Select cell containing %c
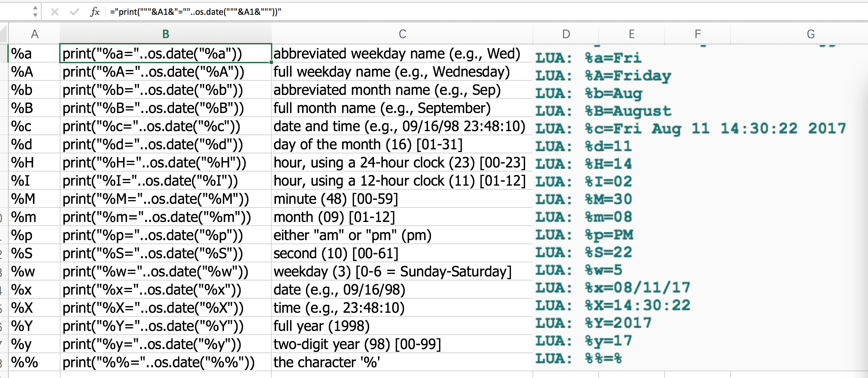The image size is (868, 378). click(x=34, y=126)
